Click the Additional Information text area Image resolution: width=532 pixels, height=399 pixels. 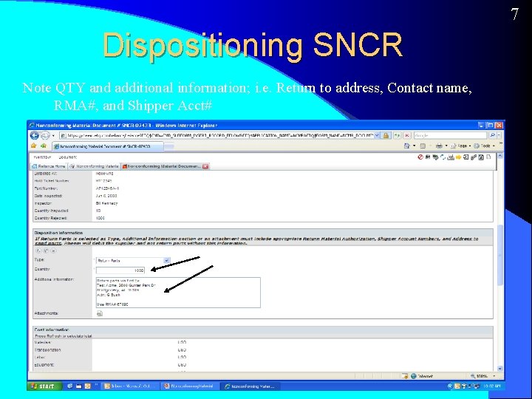(178, 293)
